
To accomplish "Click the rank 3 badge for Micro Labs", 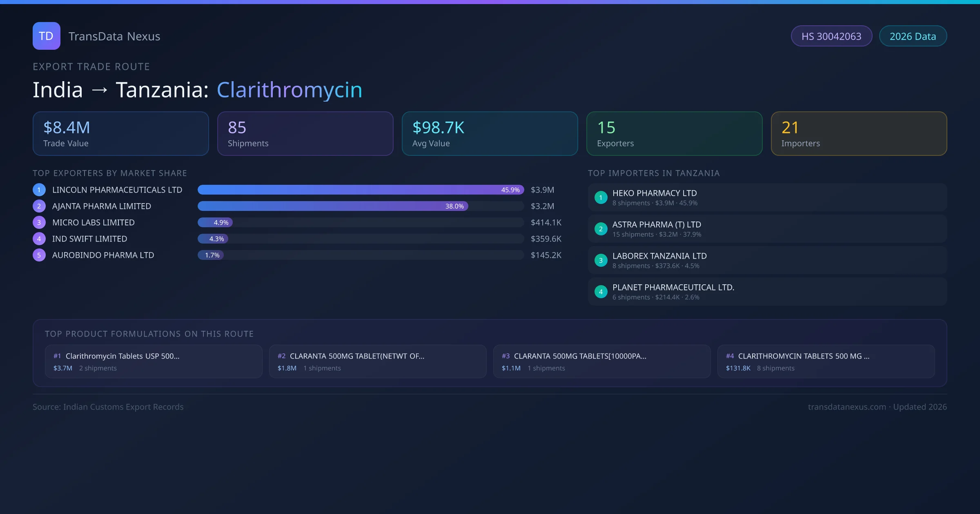I will tap(39, 222).
